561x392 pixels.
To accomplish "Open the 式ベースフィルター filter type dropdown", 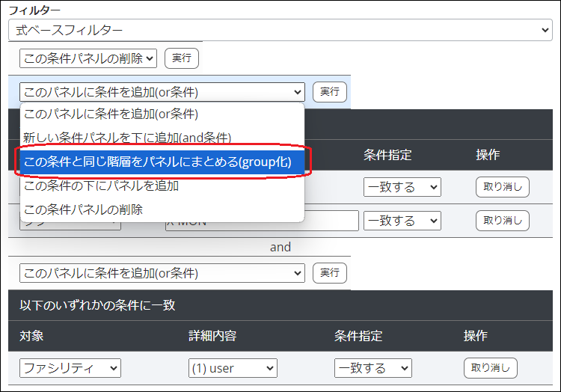I will coord(280,30).
